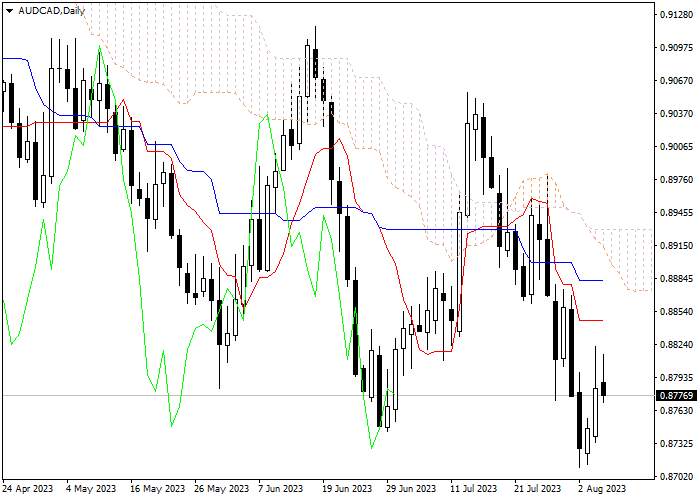Click the 0.90370 price level label
This screenshot has height=500, width=700.
click(x=678, y=113)
